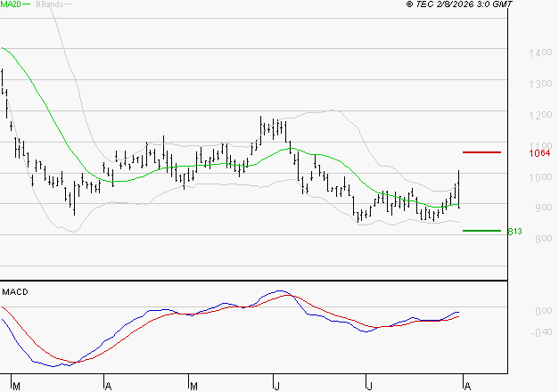Click the second M month label on time axis
This screenshot has width=559, height=392.
[193, 386]
